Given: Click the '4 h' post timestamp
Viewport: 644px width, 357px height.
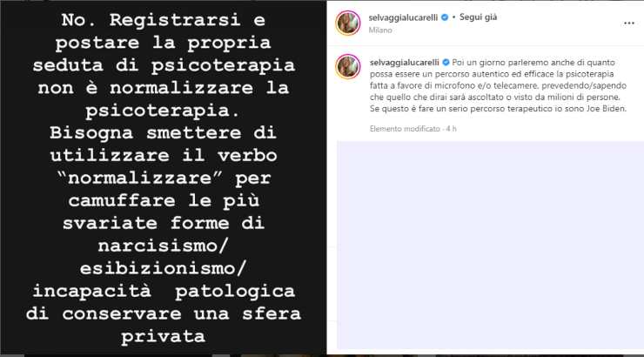Looking at the screenshot, I should [452, 129].
